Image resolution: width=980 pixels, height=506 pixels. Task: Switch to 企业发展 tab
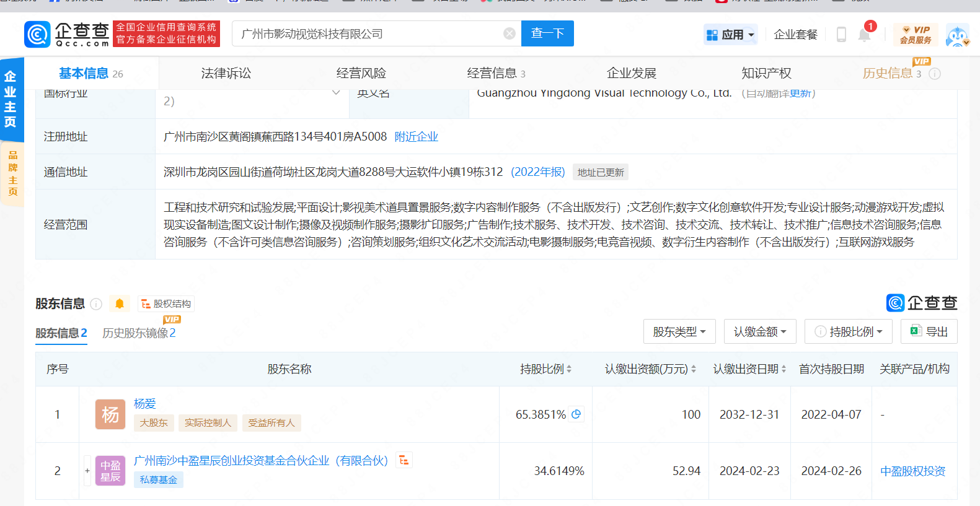[632, 73]
